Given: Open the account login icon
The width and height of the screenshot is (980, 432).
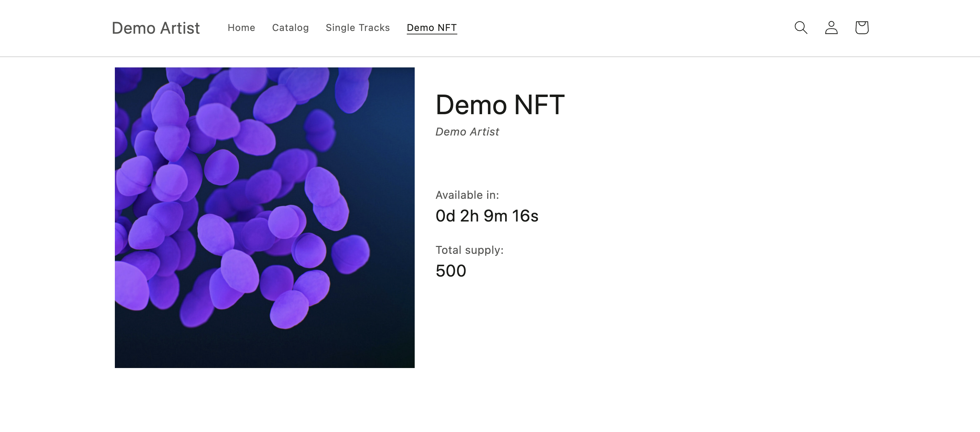Looking at the screenshot, I should click(x=831, y=28).
